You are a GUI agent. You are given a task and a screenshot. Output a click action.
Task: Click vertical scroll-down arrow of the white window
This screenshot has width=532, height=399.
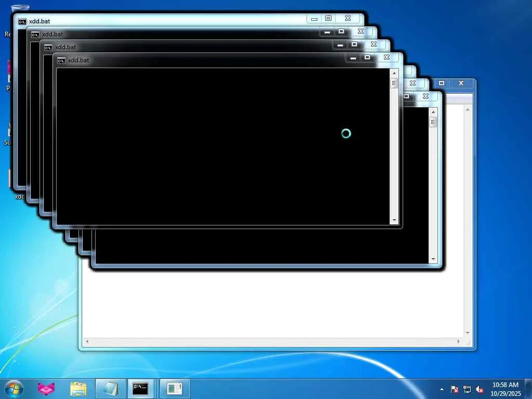point(468,333)
